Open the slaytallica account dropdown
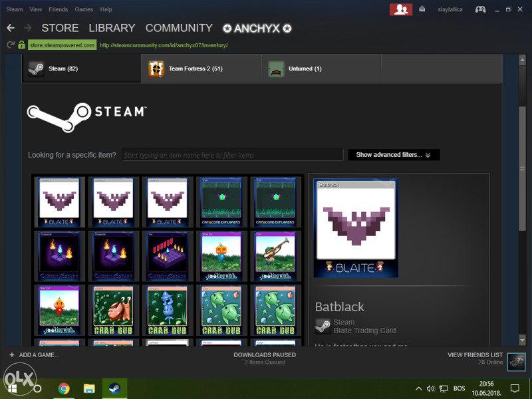 450,9
